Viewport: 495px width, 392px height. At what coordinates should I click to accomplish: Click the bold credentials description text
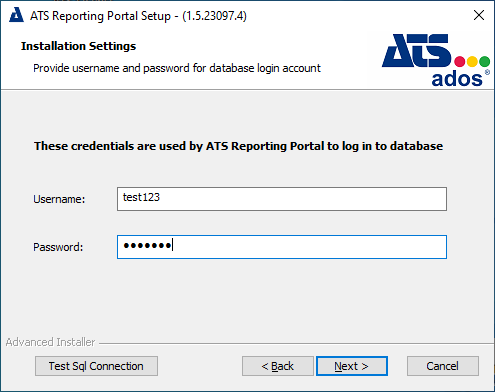click(238, 146)
